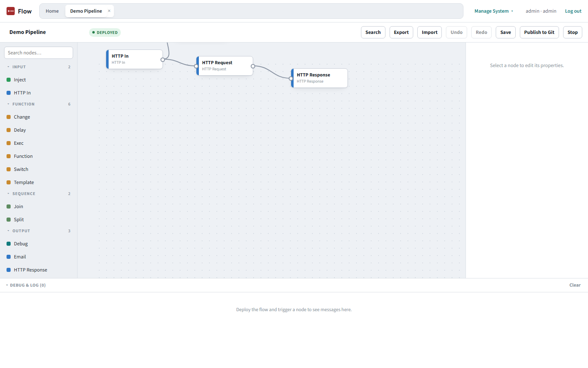Choose the Debug node in palette
The width and height of the screenshot is (588, 368).
(x=38, y=244)
